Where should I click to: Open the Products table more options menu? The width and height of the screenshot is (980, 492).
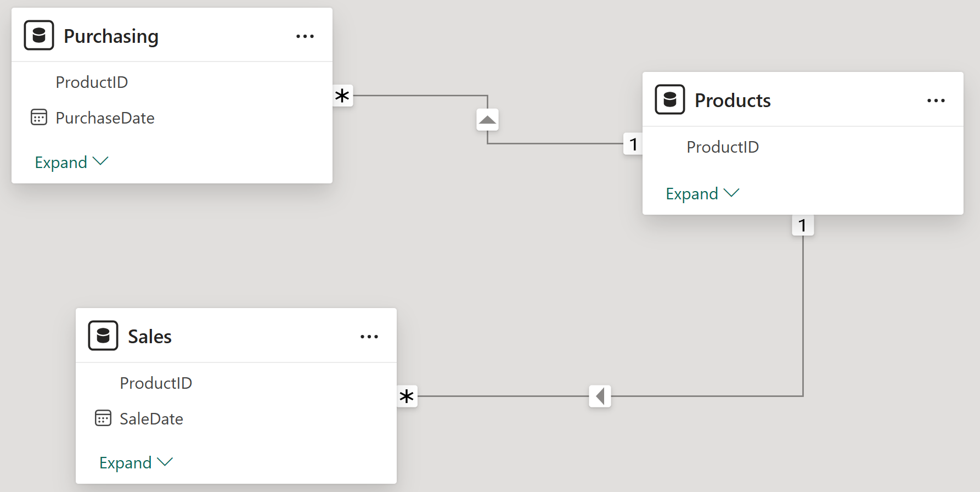click(x=936, y=100)
